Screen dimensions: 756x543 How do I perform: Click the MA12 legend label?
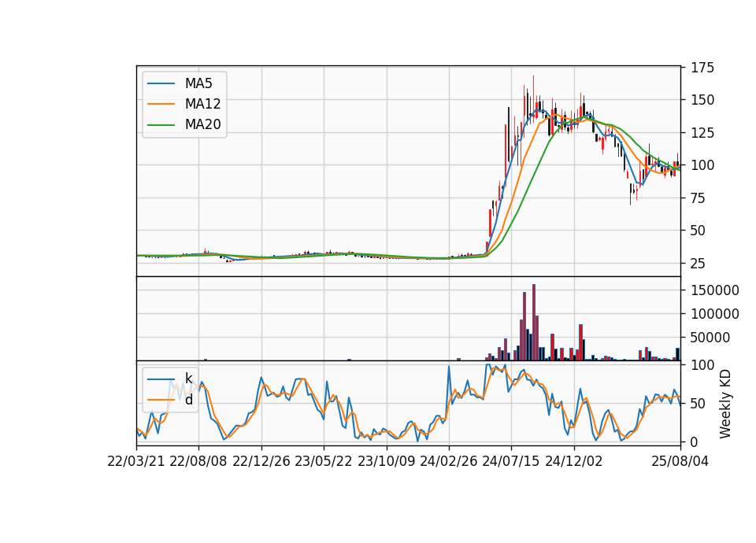click(x=202, y=104)
